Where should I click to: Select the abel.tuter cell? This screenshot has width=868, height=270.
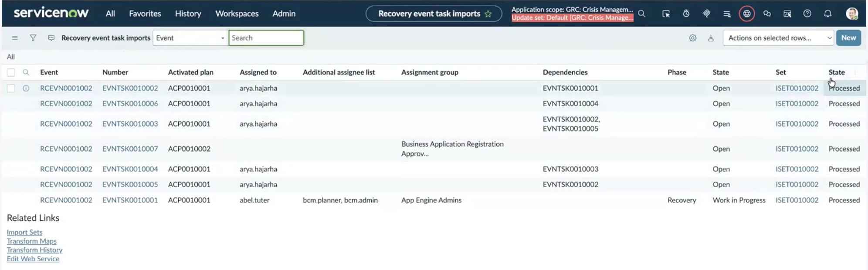[254, 200]
